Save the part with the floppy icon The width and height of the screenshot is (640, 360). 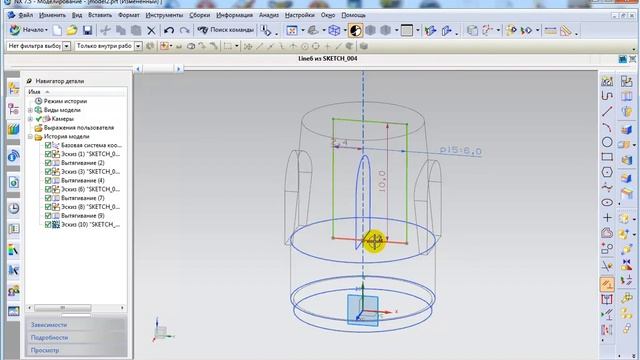(87, 30)
